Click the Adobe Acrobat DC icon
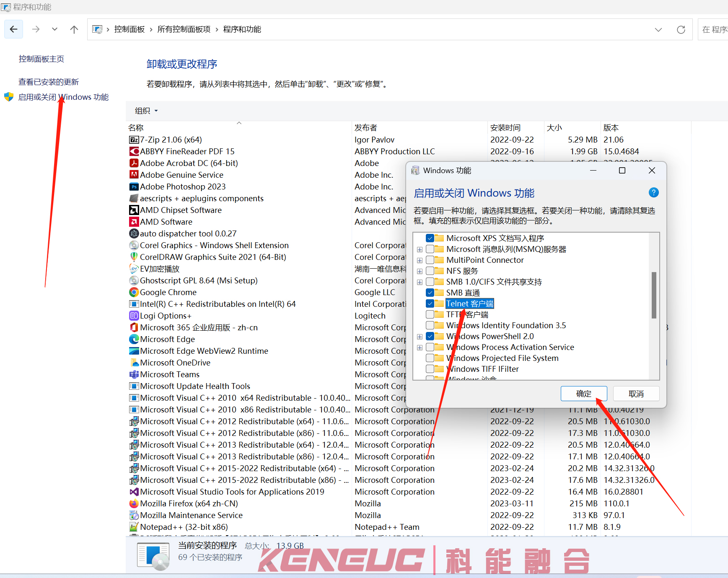The width and height of the screenshot is (728, 578). pos(134,163)
